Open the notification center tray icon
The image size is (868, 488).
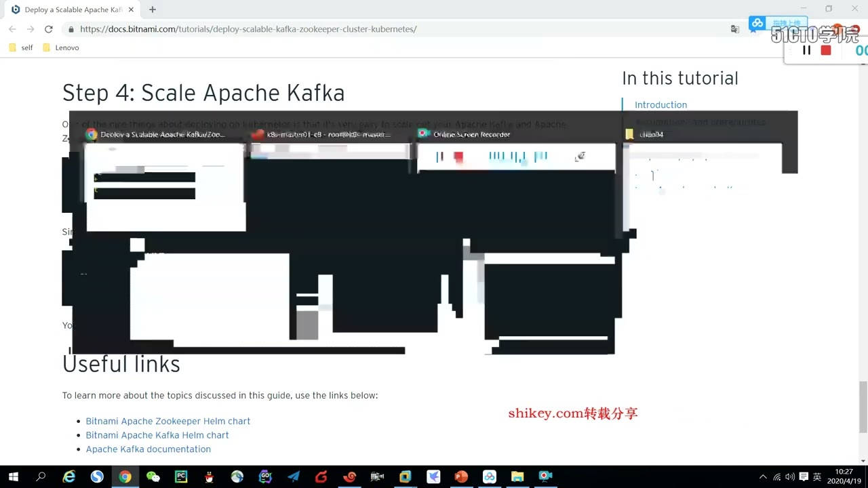pyautogui.click(x=804, y=476)
